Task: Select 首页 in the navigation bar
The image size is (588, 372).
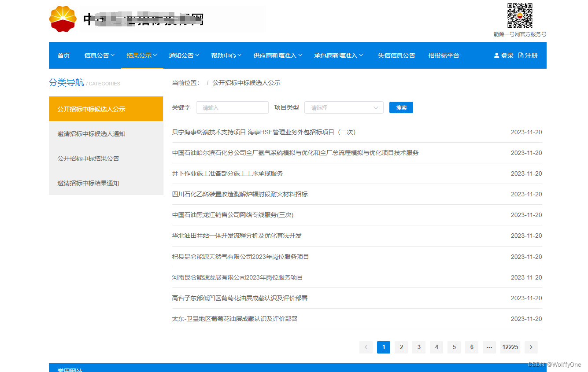Action: 63,55
